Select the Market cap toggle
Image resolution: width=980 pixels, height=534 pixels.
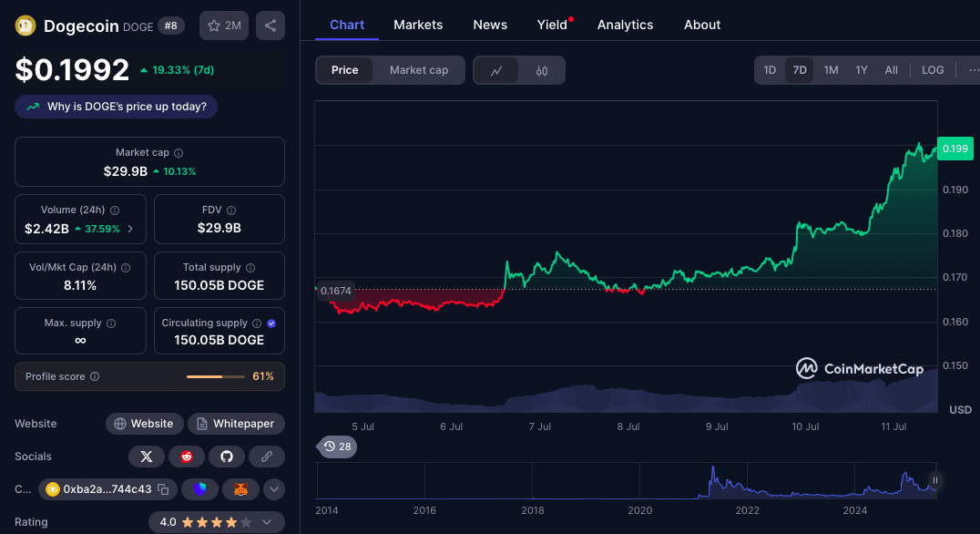pos(419,70)
